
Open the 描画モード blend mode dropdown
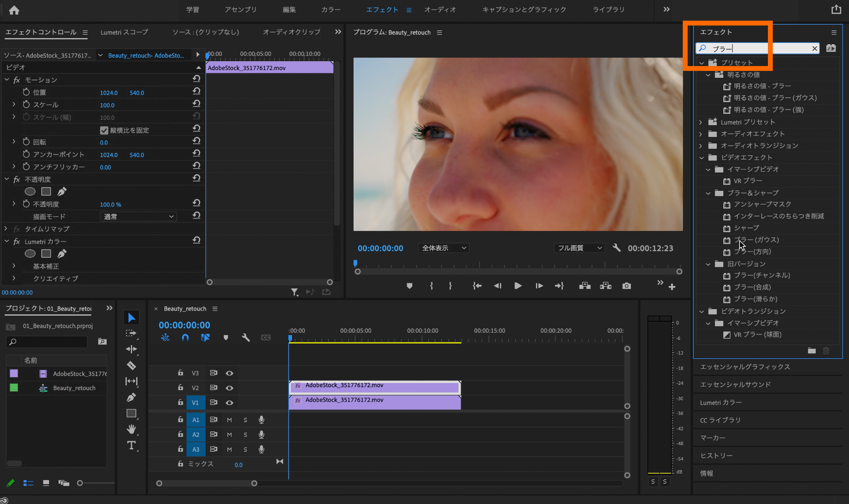[x=138, y=217]
